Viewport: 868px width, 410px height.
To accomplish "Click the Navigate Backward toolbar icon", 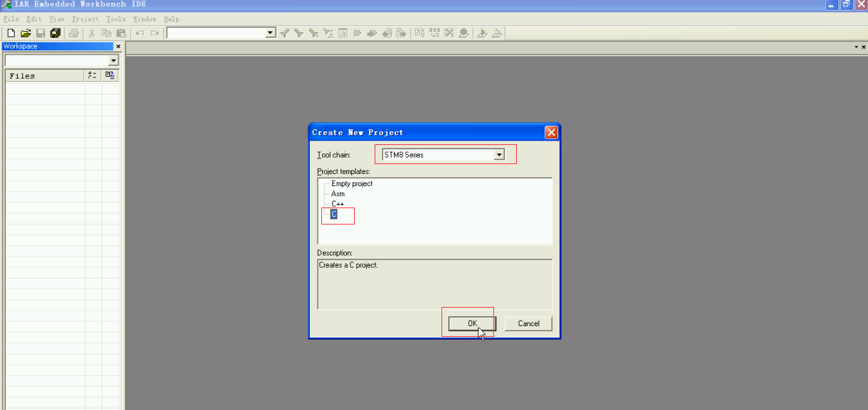I will (387, 33).
